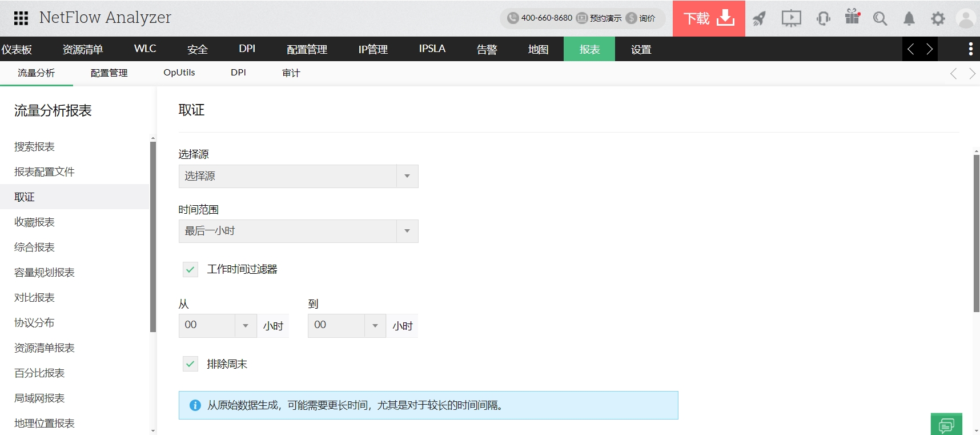The image size is (980, 435).
Task: Open the 选择源 dropdown
Action: [x=298, y=176]
